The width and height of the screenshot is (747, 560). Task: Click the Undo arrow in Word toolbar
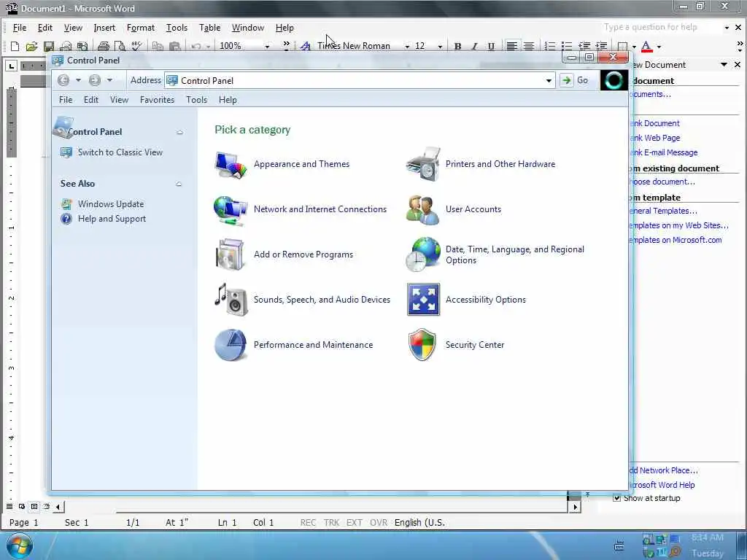click(x=196, y=46)
